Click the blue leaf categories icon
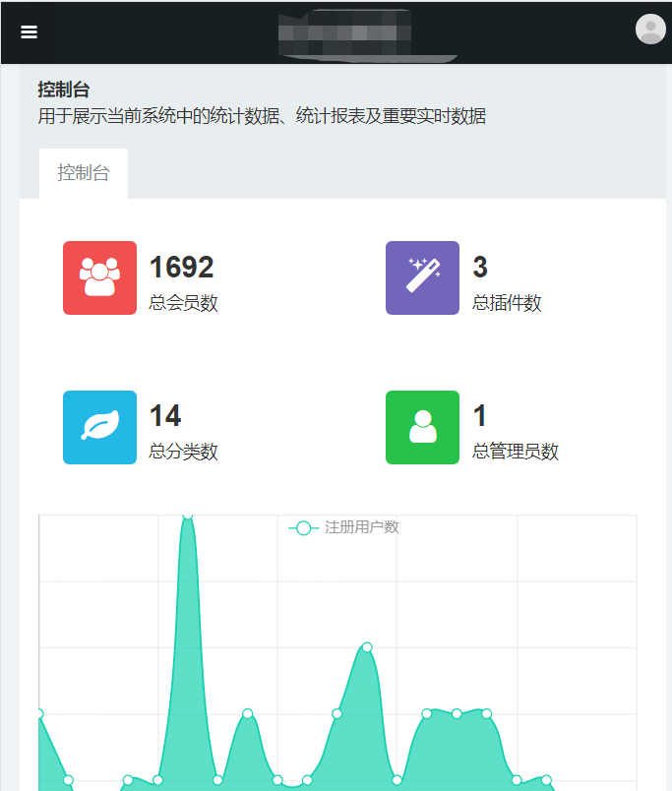 (99, 427)
